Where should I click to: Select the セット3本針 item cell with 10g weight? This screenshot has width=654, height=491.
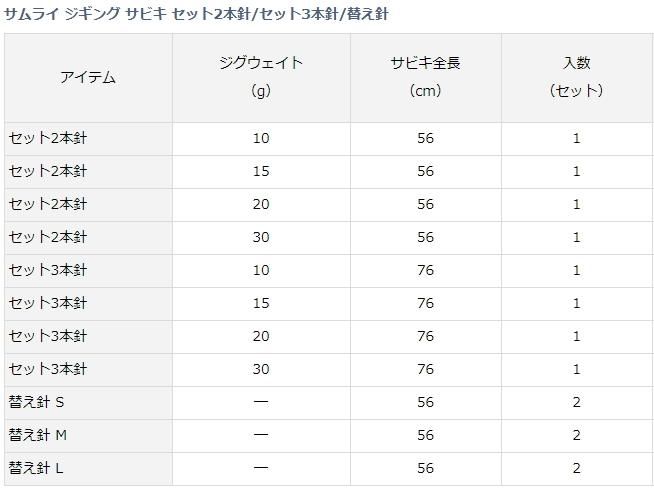coord(48,270)
